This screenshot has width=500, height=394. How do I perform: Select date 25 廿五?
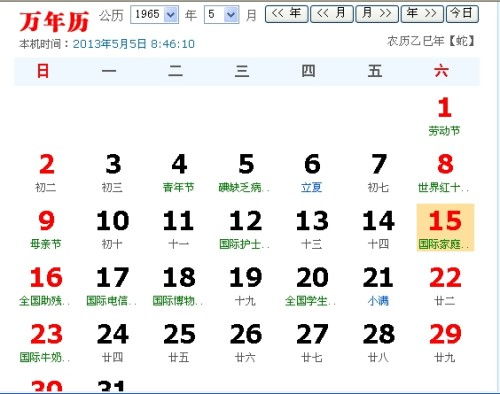pyautogui.click(x=179, y=342)
